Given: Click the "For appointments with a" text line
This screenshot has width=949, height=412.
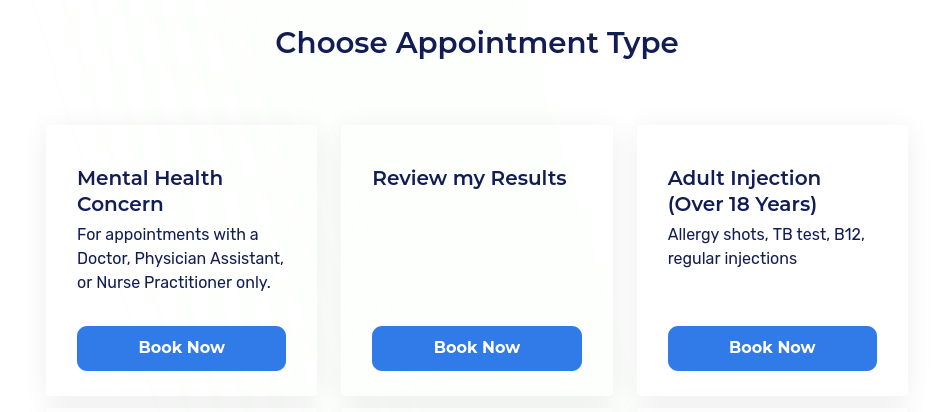Looking at the screenshot, I should 168,234.
